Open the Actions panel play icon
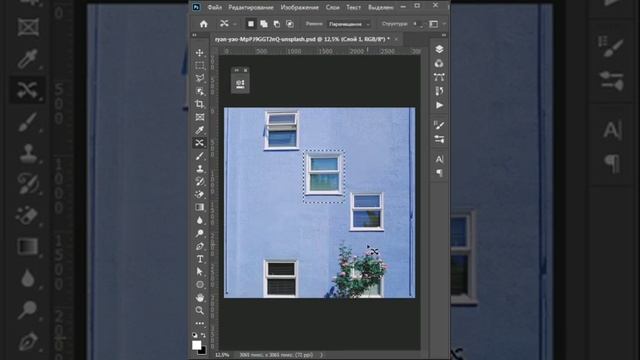The width and height of the screenshot is (640, 360). 439,105
